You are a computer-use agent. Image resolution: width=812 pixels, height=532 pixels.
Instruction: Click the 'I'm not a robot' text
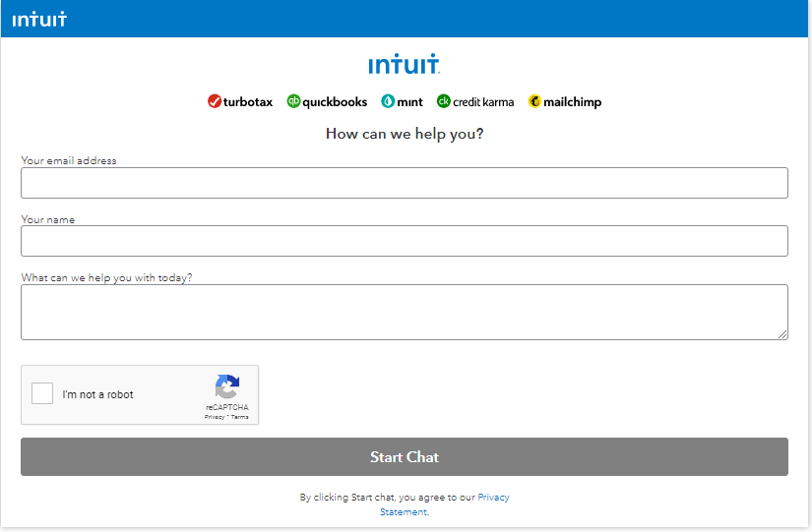(x=97, y=394)
